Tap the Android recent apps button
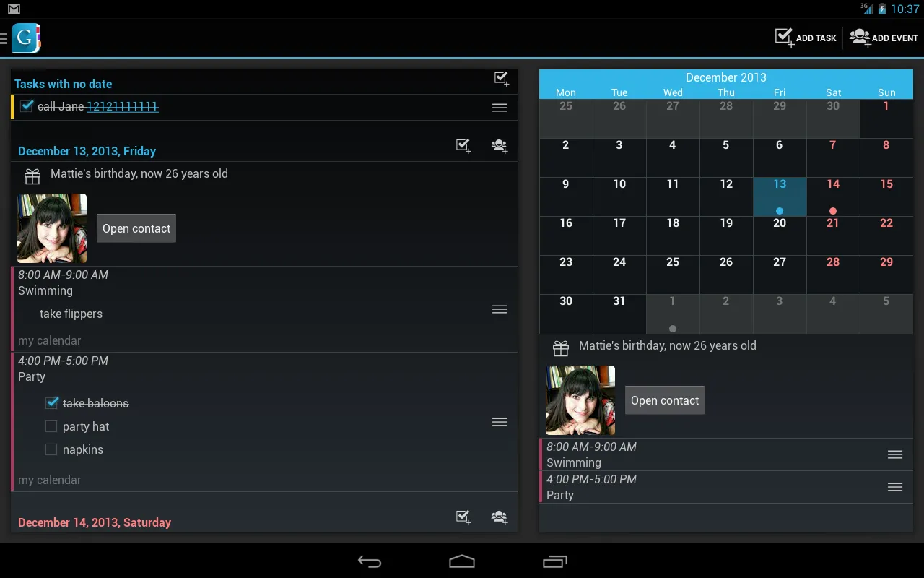The height and width of the screenshot is (578, 924). pos(554,561)
